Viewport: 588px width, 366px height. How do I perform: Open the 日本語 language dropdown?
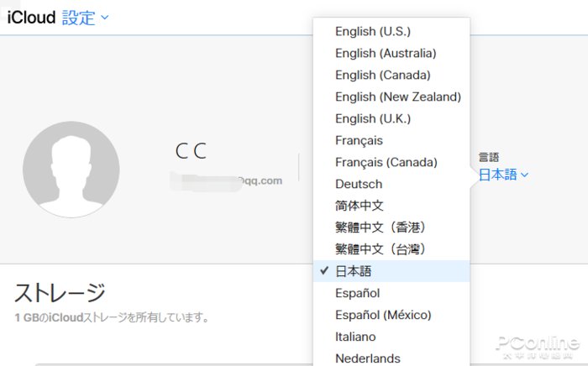503,175
